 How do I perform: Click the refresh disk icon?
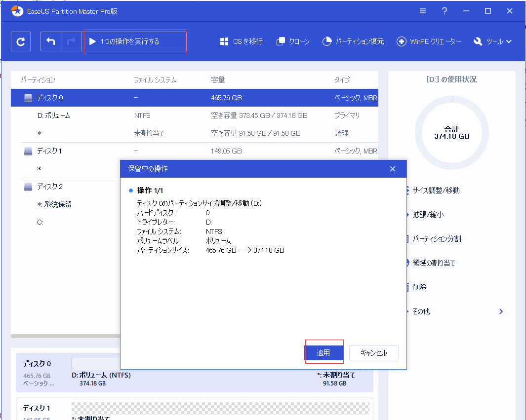[21, 42]
